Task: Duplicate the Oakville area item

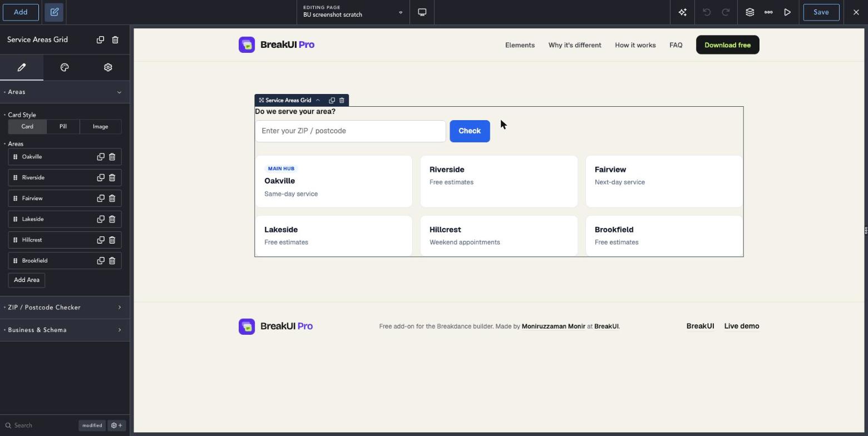Action: tap(101, 157)
